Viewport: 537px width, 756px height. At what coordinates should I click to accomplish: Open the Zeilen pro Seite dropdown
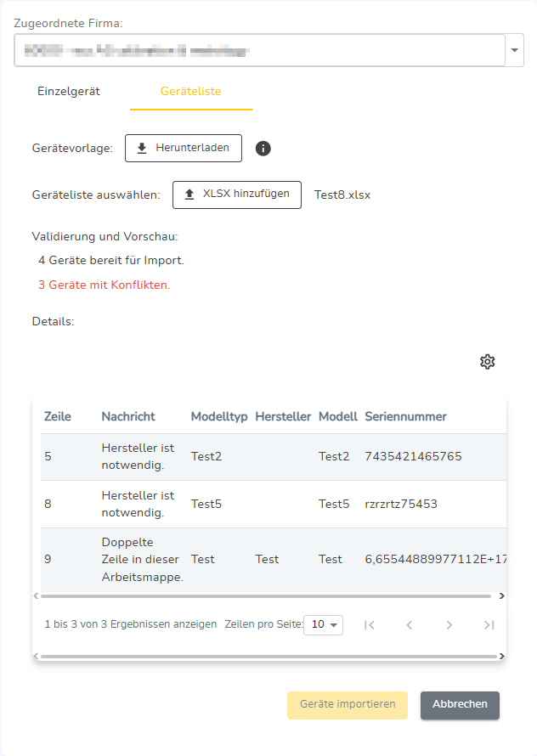pyautogui.click(x=323, y=625)
